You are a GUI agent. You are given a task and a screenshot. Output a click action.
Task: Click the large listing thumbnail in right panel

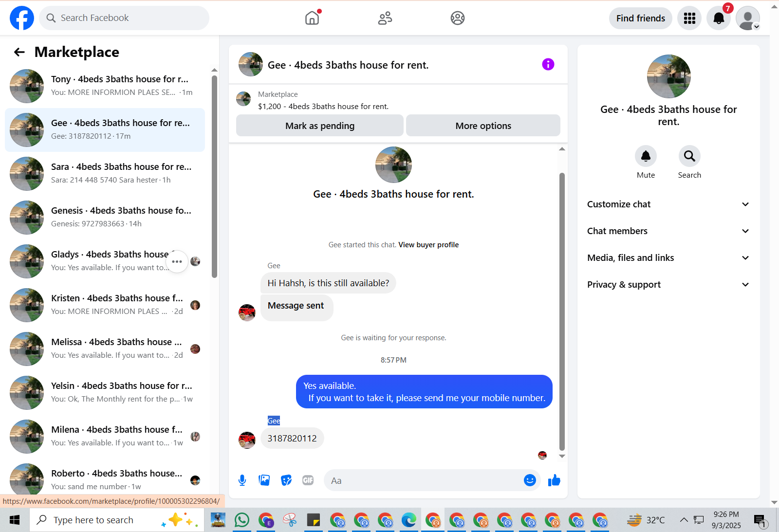pos(668,76)
